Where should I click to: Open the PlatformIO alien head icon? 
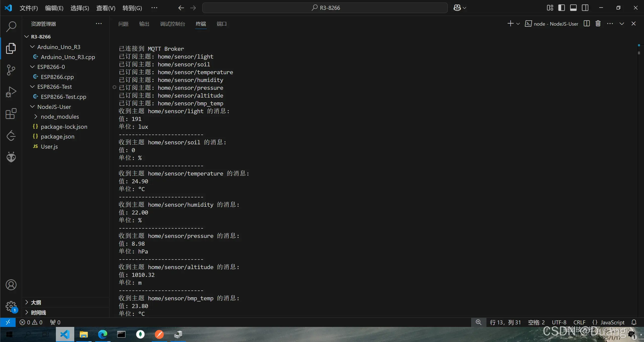pos(11,157)
